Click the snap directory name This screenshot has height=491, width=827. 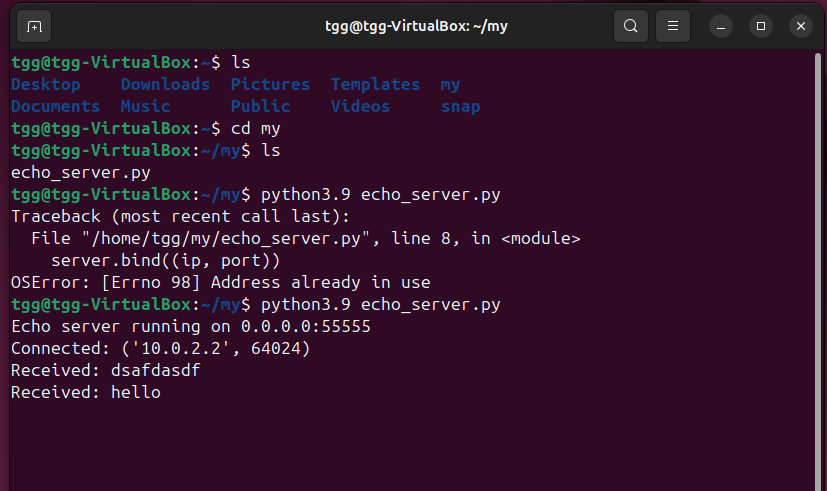click(x=460, y=107)
